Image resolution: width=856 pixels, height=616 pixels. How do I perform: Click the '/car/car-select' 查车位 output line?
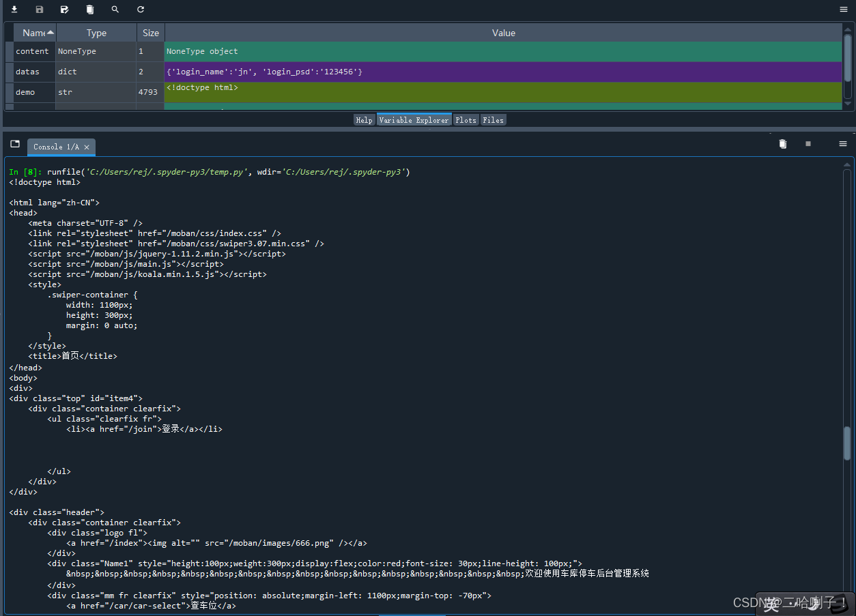tap(151, 605)
